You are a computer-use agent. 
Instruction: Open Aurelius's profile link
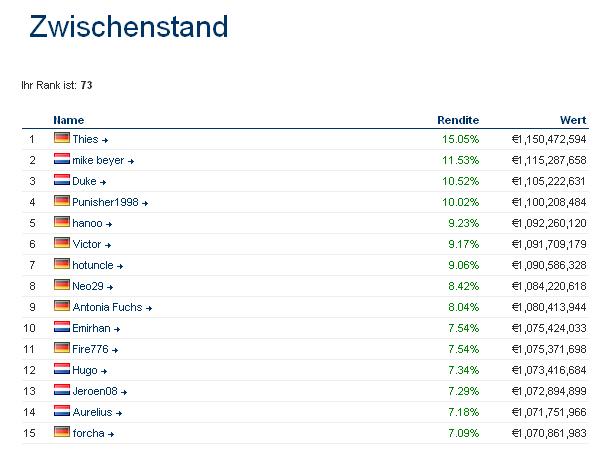tap(92, 412)
